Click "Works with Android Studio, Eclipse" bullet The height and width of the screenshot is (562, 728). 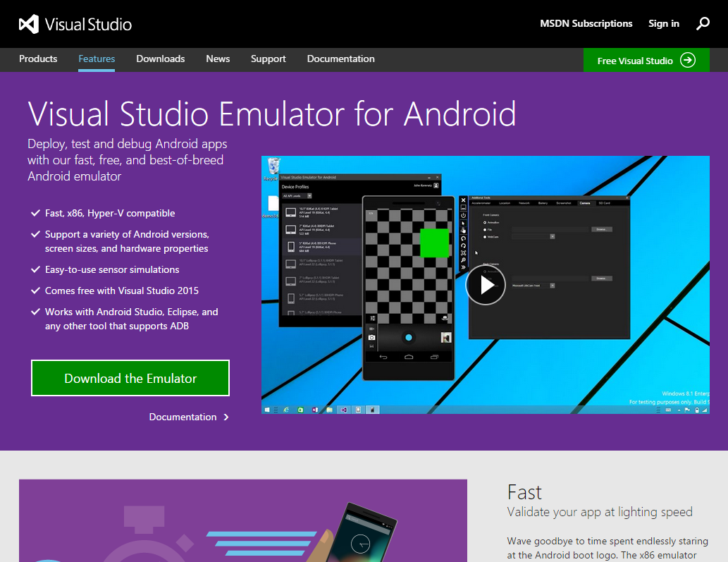click(131, 319)
